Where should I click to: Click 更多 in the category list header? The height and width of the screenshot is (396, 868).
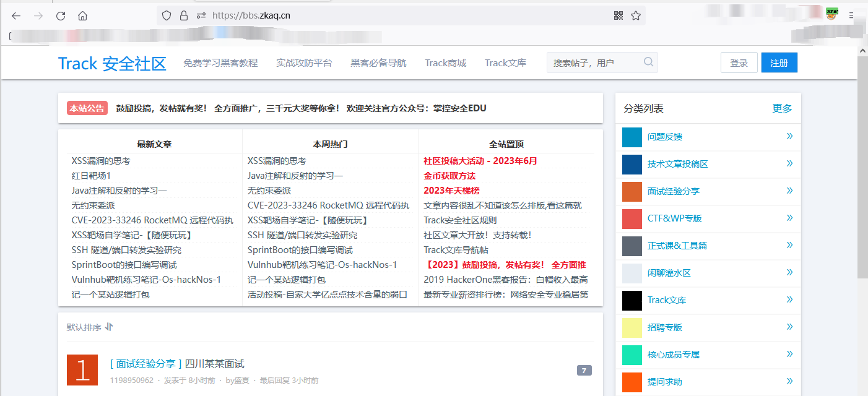pos(783,108)
